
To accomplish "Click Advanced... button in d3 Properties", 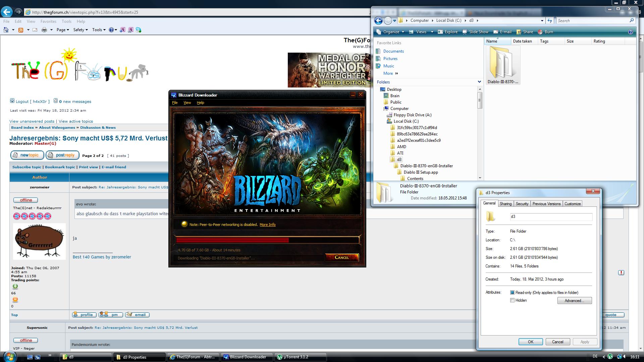I will pos(574,301).
